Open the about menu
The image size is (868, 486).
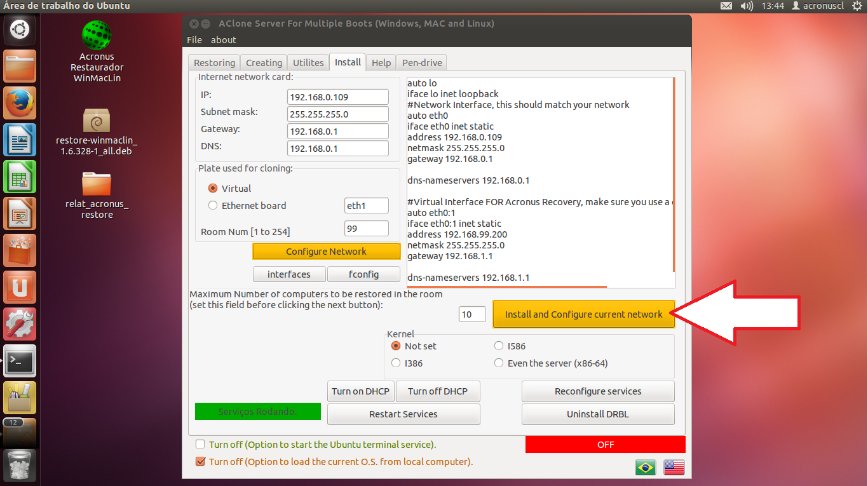pyautogui.click(x=224, y=40)
